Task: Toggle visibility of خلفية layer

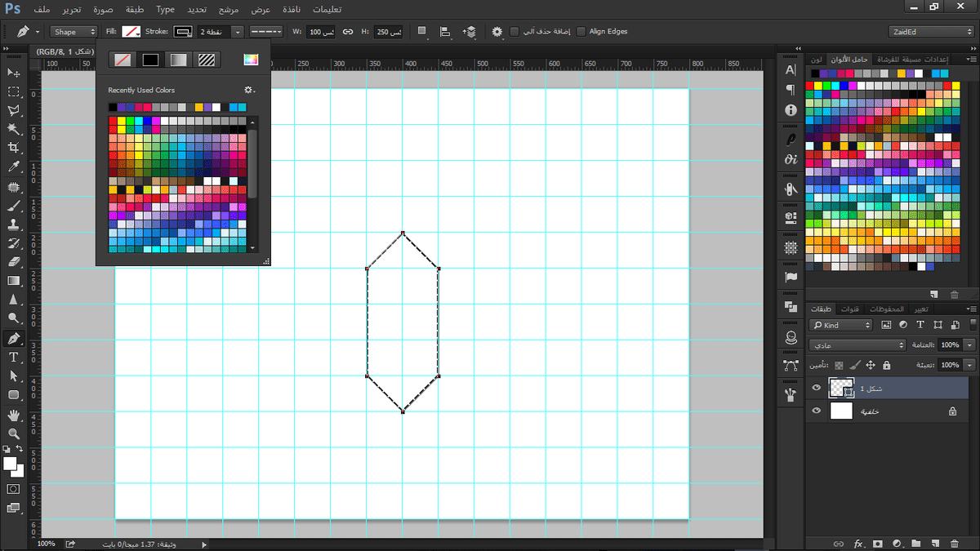Action: [816, 411]
